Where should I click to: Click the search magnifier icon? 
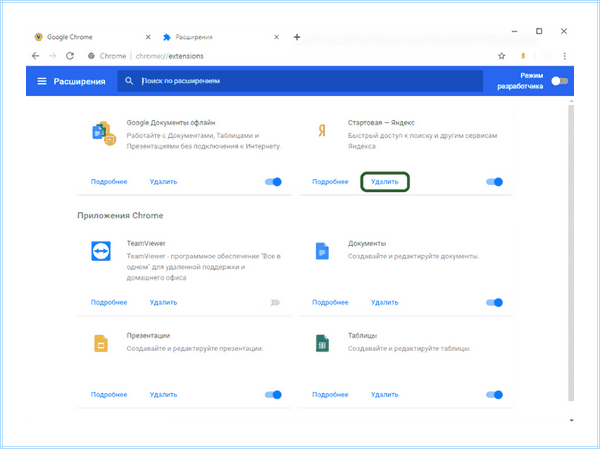click(x=129, y=81)
